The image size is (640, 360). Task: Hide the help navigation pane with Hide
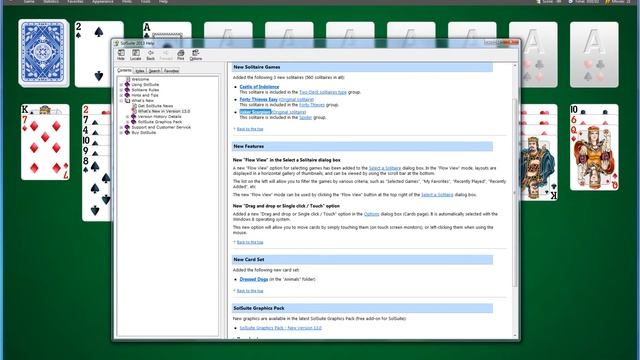121,55
